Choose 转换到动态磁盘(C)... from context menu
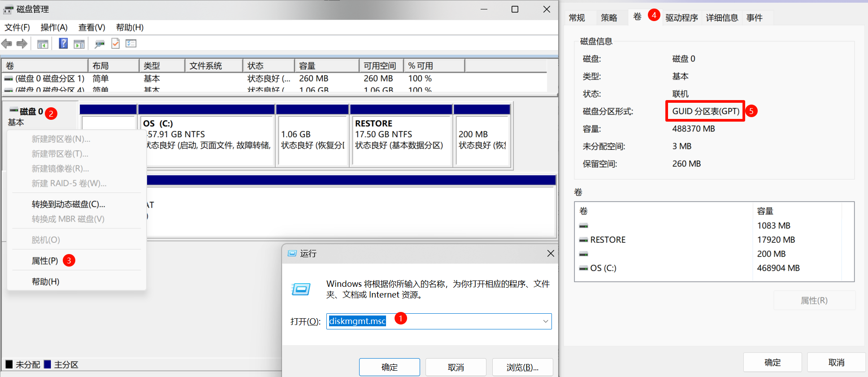This screenshot has width=868, height=377. [x=68, y=204]
